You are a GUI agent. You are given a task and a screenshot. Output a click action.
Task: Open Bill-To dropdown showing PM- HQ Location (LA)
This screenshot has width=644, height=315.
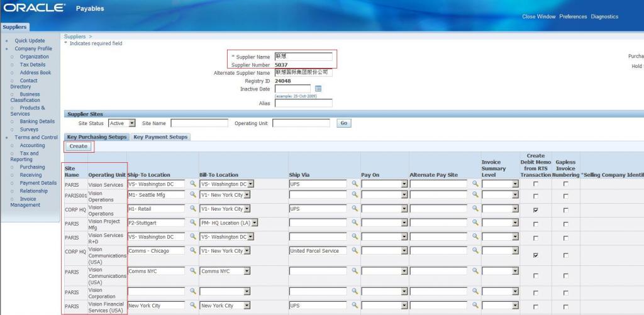click(229, 223)
